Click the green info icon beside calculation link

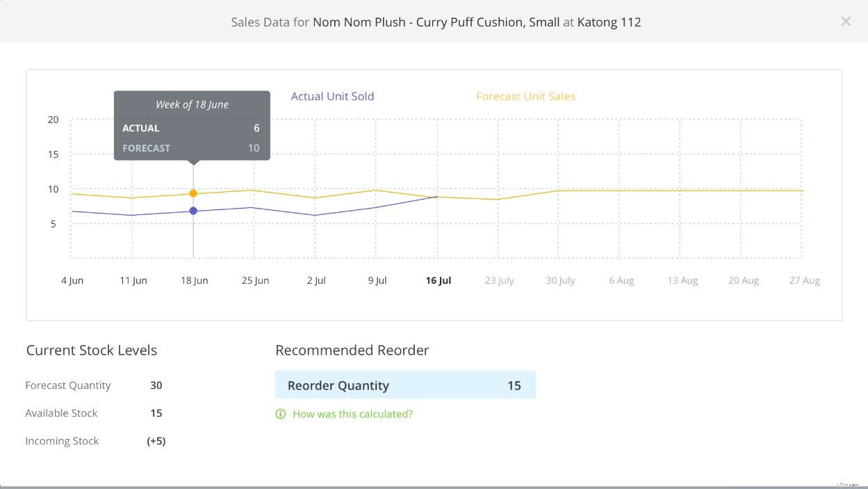click(281, 414)
